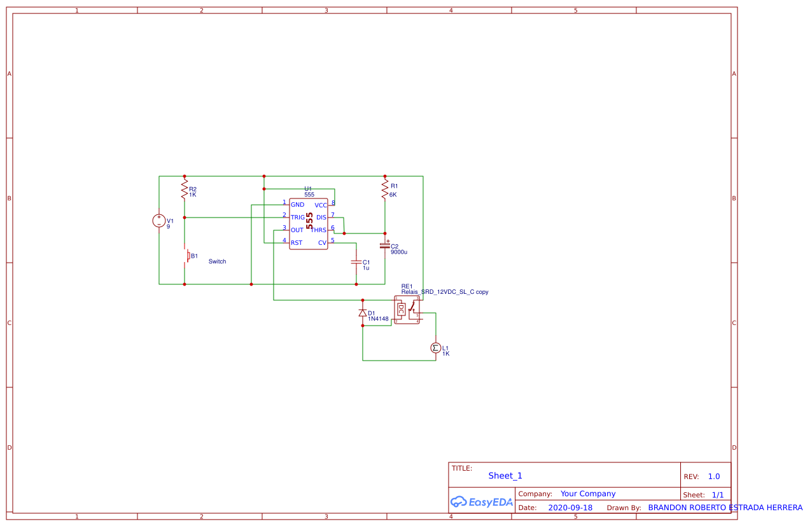The height and width of the screenshot is (526, 812).
Task: Click the date 2020-09-18 field
Action: click(x=570, y=507)
